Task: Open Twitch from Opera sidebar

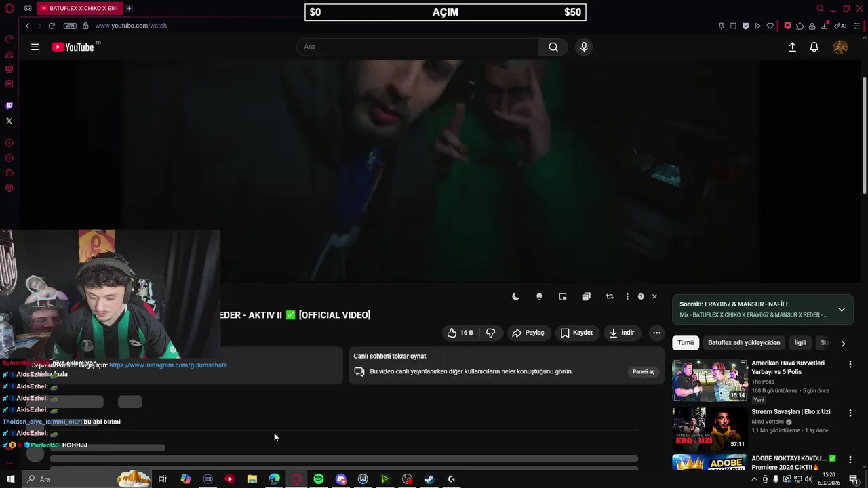Action: [x=9, y=106]
